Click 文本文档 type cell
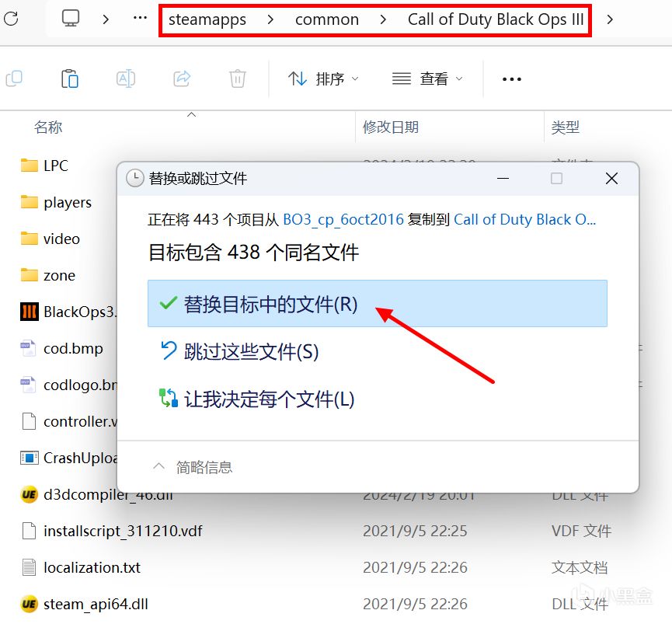Image resolution: width=672 pixels, height=624 pixels. pos(580,567)
